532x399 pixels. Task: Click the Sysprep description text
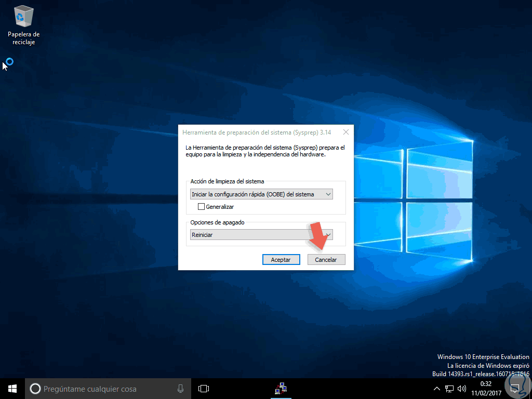[265, 151]
